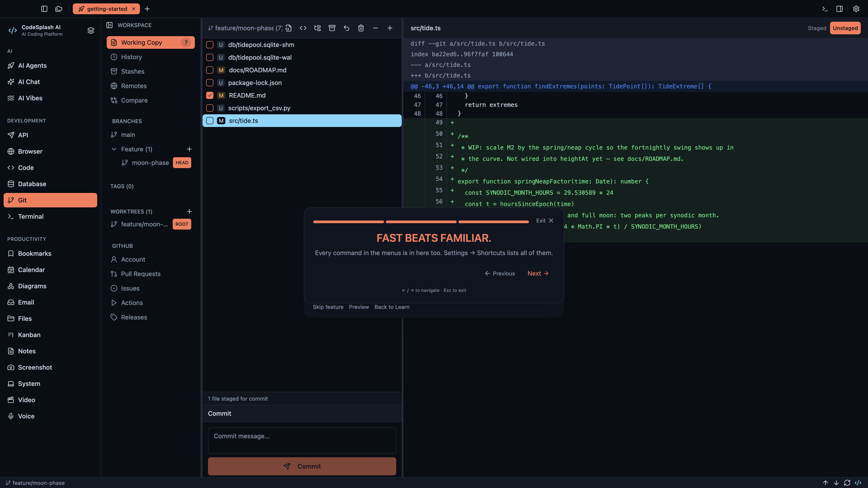Click Next in the tour dialog

click(x=538, y=273)
